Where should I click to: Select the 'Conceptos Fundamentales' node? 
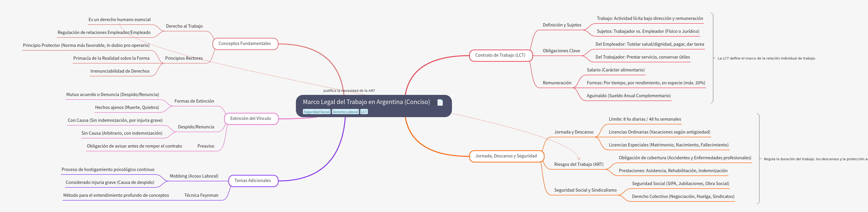pyautogui.click(x=245, y=44)
